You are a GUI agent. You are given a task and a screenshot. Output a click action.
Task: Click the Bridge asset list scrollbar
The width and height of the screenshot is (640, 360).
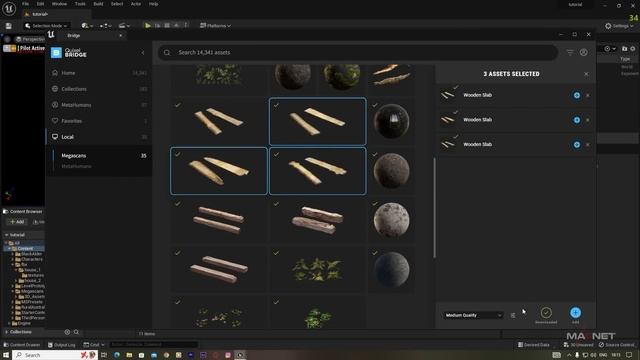(x=434, y=207)
